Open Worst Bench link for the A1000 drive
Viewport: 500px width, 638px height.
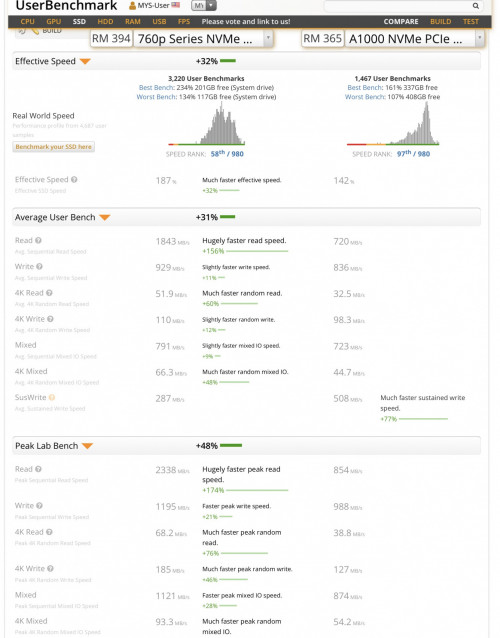365,97
